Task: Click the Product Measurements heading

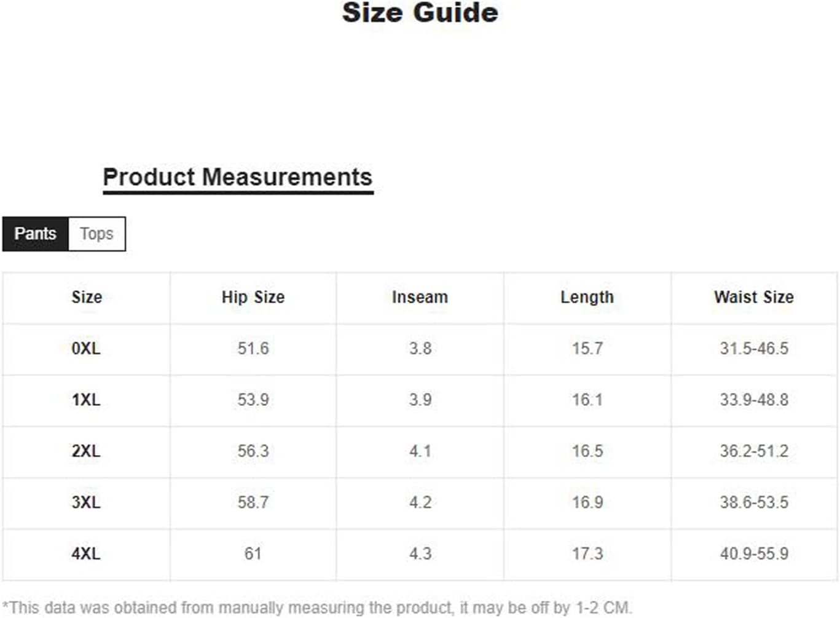Action: [238, 177]
